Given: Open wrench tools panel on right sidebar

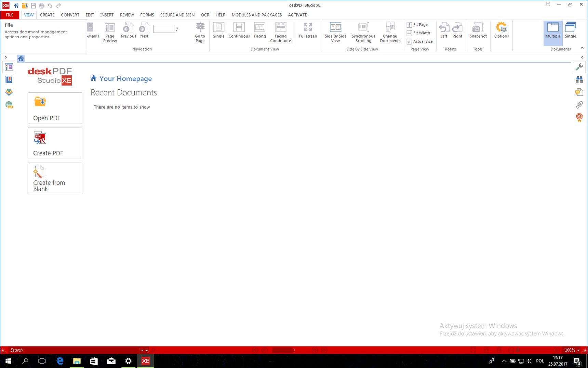Looking at the screenshot, I should click(579, 67).
